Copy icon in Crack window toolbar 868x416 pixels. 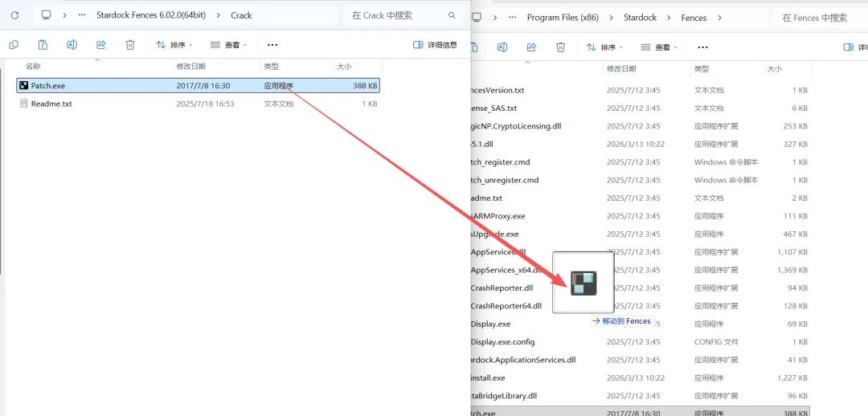click(14, 45)
